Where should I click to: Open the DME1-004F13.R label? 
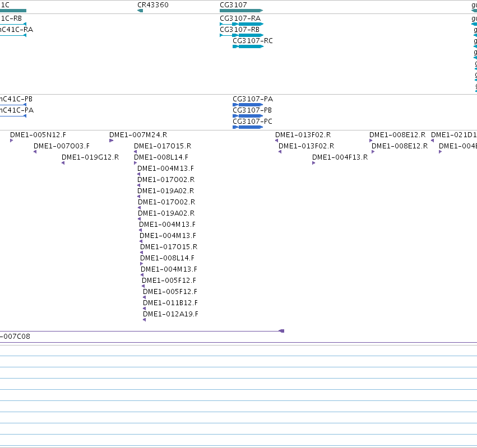tap(340, 157)
